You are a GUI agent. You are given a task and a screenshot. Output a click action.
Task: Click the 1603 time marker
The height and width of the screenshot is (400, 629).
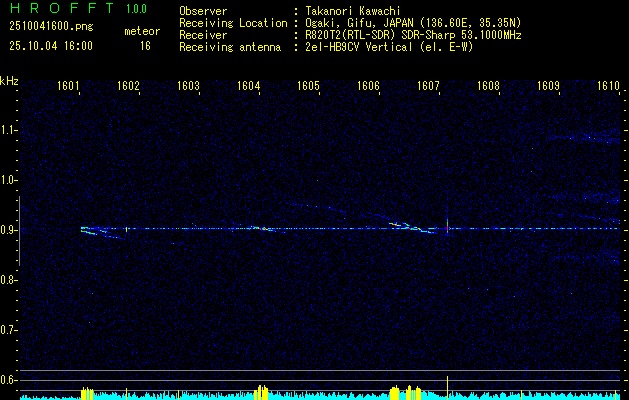click(188, 86)
